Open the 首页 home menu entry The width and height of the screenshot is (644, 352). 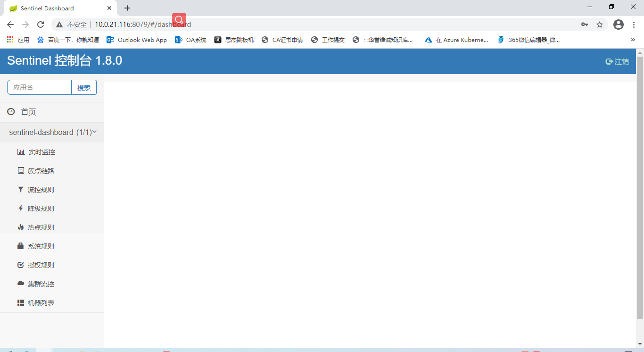point(28,111)
